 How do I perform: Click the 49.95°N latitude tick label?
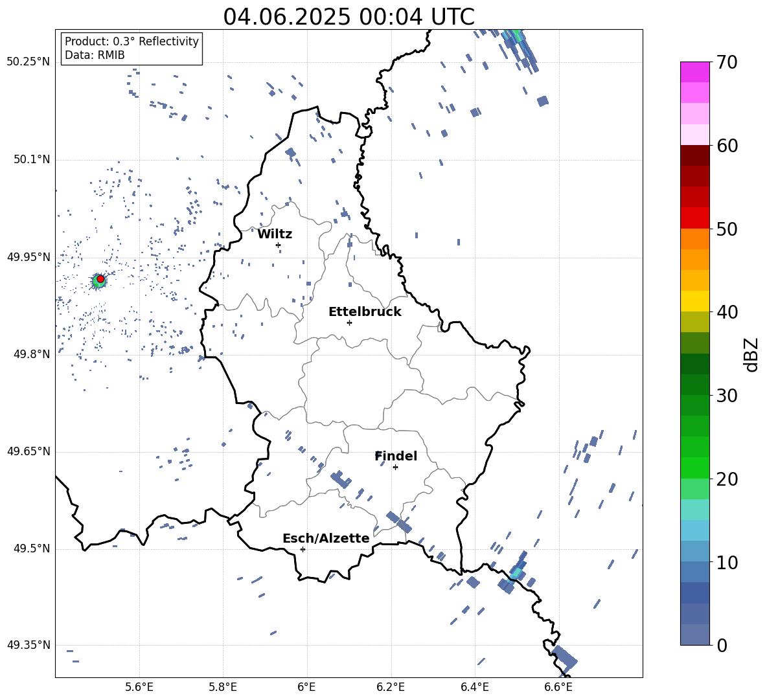click(29, 257)
